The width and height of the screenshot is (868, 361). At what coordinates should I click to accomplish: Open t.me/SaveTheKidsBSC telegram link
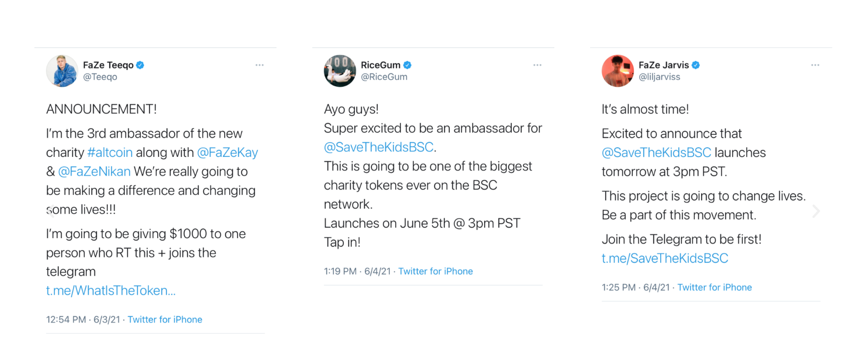[x=665, y=258]
